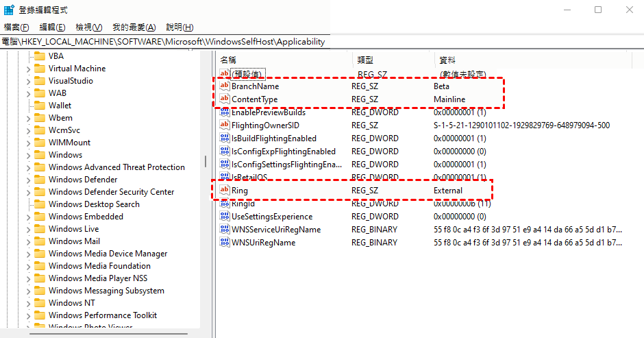This screenshot has height=338, width=644.
Task: Click the folder icon of Windows Mail key
Action: (x=40, y=241)
